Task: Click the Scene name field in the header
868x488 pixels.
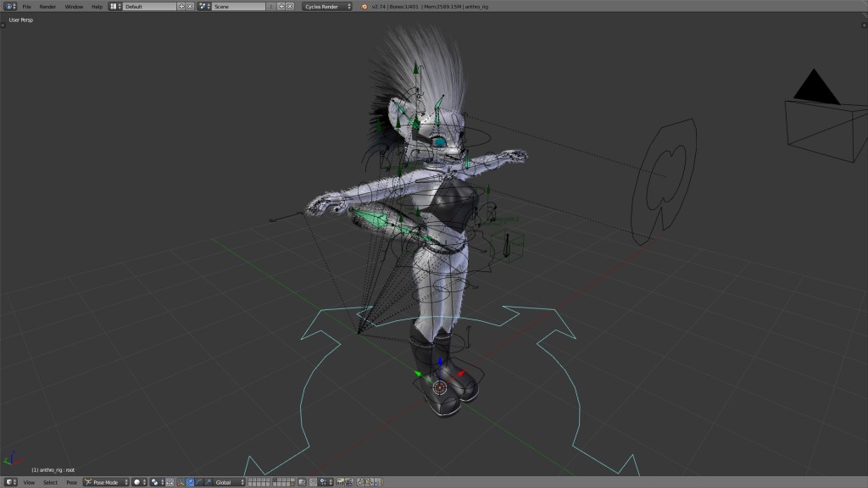Action: point(238,7)
